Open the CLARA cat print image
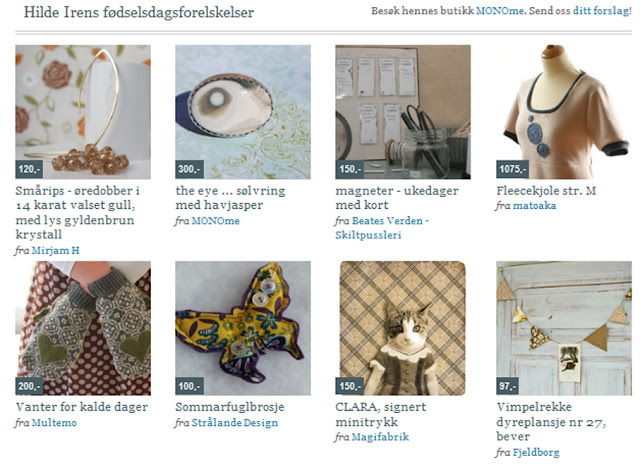640x466 pixels. click(403, 328)
